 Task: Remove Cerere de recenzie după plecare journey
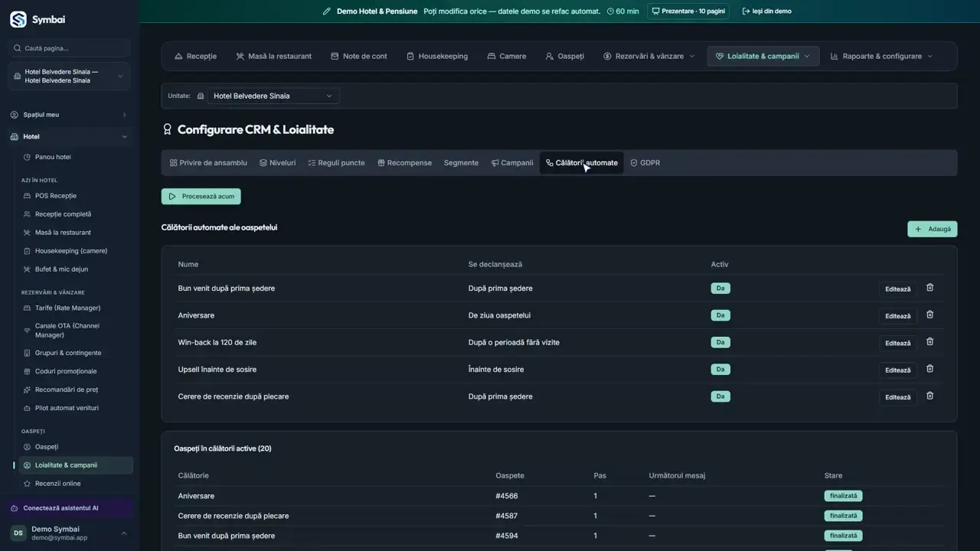click(930, 396)
